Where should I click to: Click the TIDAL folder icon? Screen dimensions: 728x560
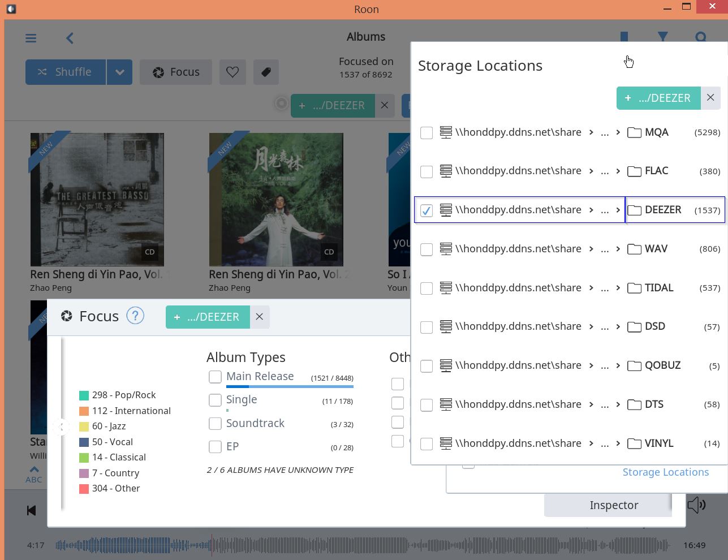tap(635, 288)
